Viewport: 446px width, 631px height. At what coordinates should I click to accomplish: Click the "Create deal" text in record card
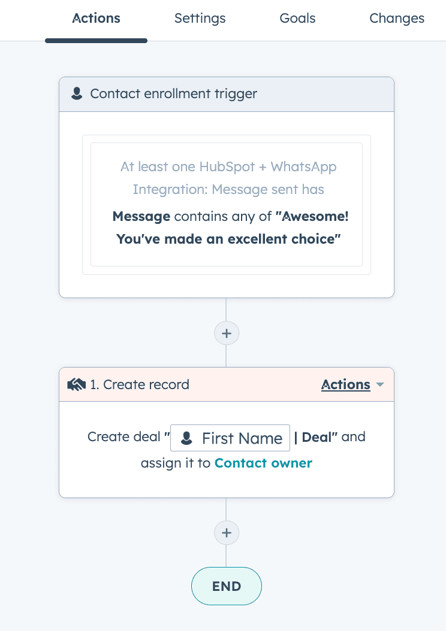[x=124, y=437]
